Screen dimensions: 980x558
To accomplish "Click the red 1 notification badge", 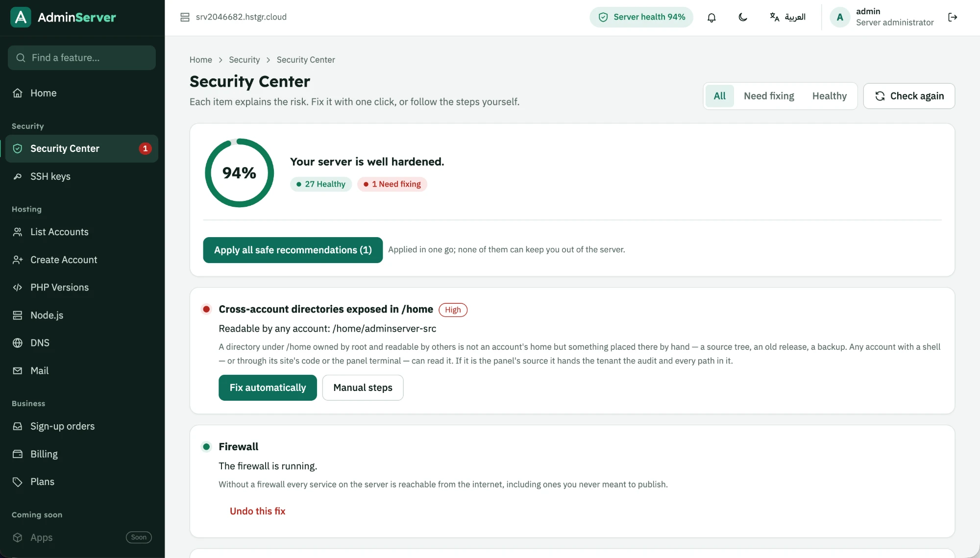I will coord(145,148).
